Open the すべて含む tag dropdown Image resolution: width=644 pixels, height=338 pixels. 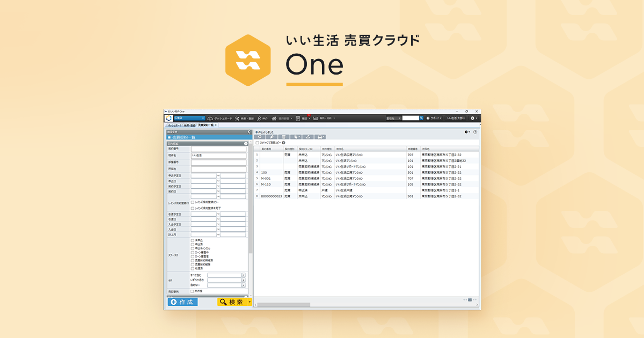[244, 275]
